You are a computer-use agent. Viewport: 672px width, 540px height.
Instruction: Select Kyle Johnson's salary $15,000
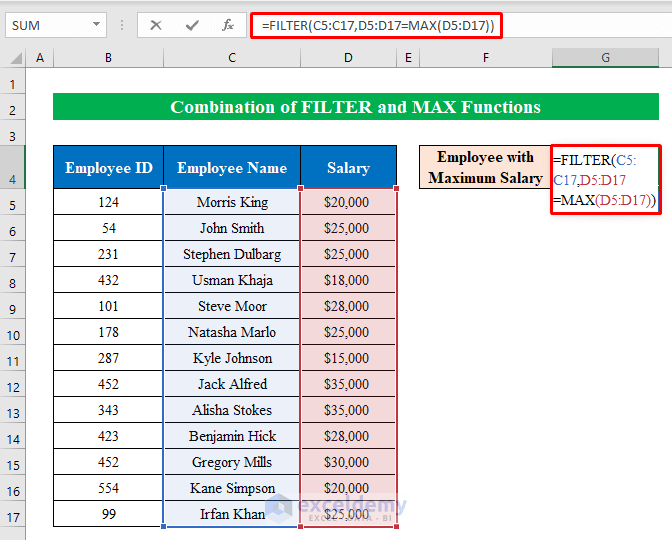[348, 358]
